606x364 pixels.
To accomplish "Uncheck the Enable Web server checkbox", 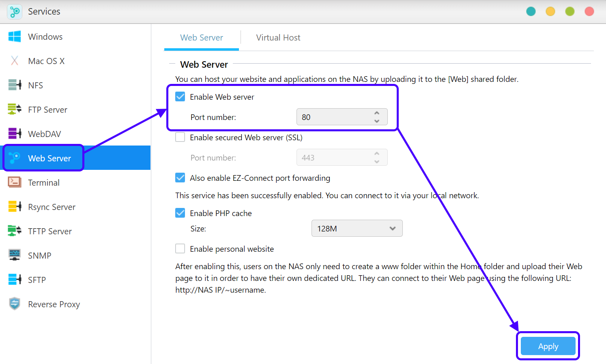I will 180,97.
